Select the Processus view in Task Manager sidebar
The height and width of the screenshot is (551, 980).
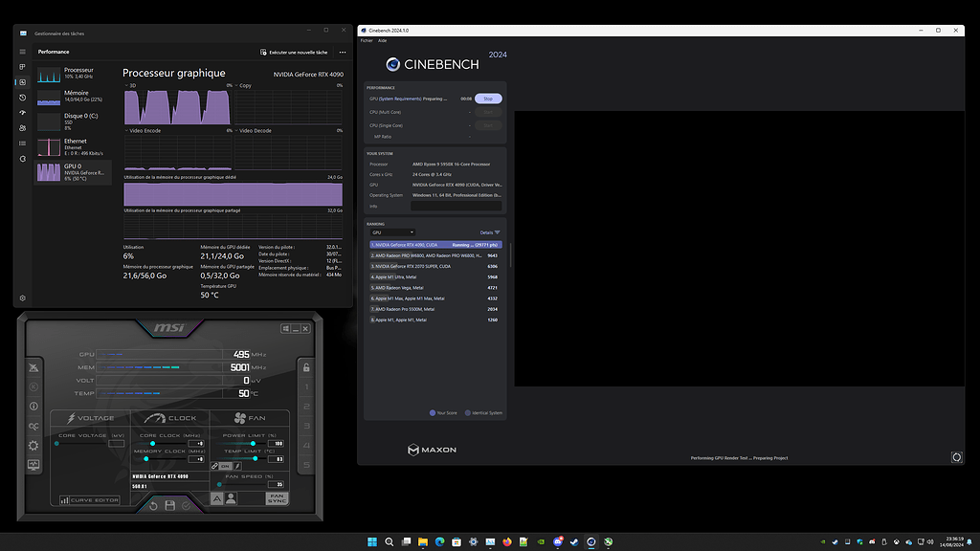(x=20, y=66)
